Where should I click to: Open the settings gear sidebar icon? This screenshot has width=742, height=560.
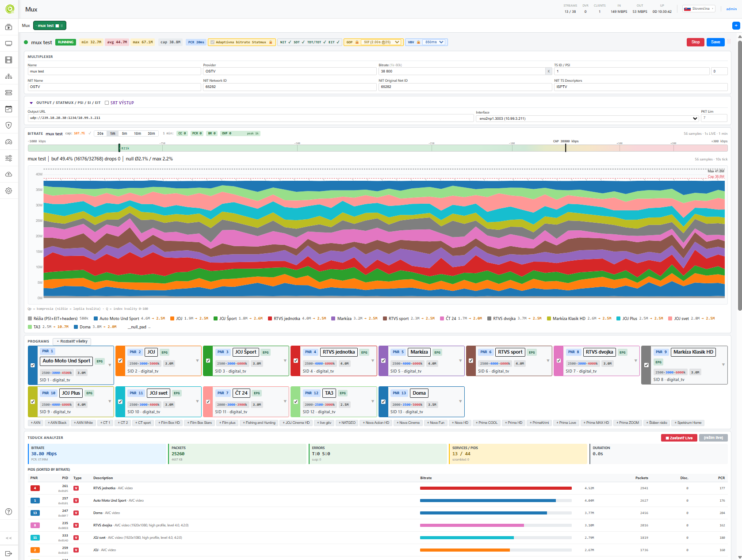pos(8,191)
